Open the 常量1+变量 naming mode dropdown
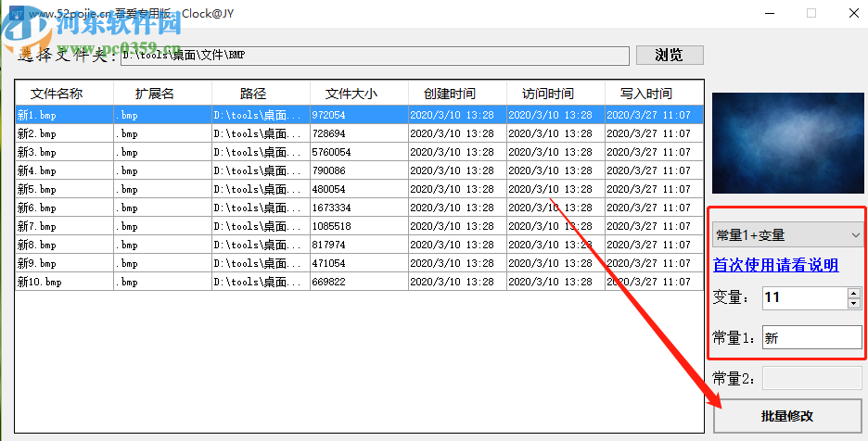Viewport: 868px width, 441px height. click(787, 235)
